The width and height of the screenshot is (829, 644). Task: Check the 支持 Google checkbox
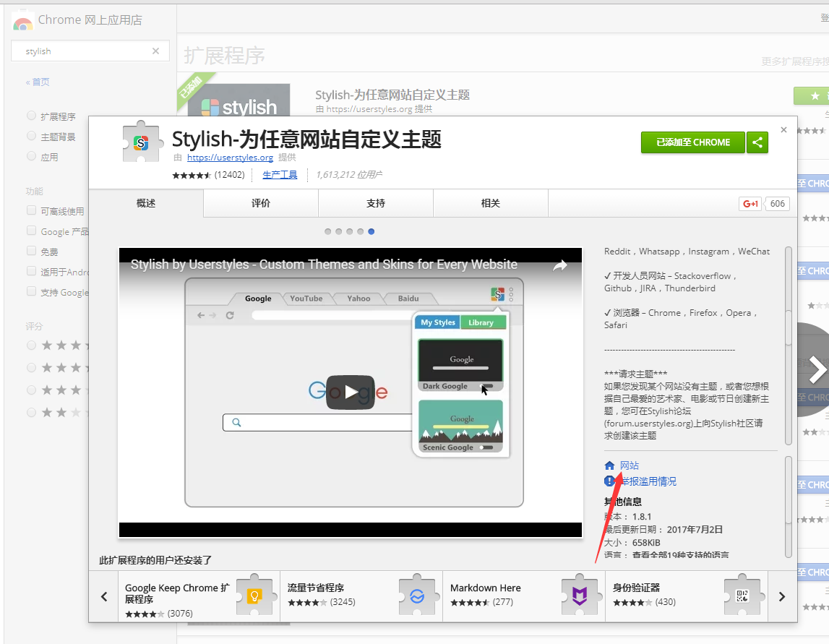[31, 291]
